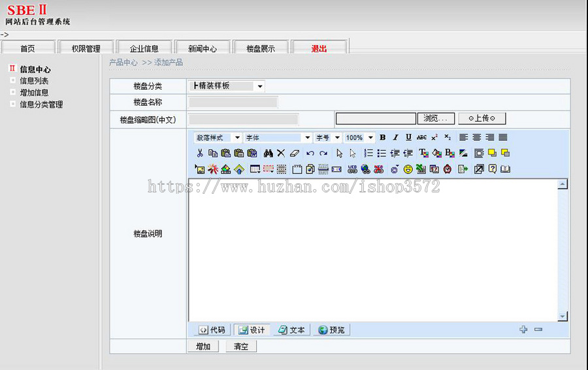Toggle underline formatting
588x370 pixels.
click(408, 138)
